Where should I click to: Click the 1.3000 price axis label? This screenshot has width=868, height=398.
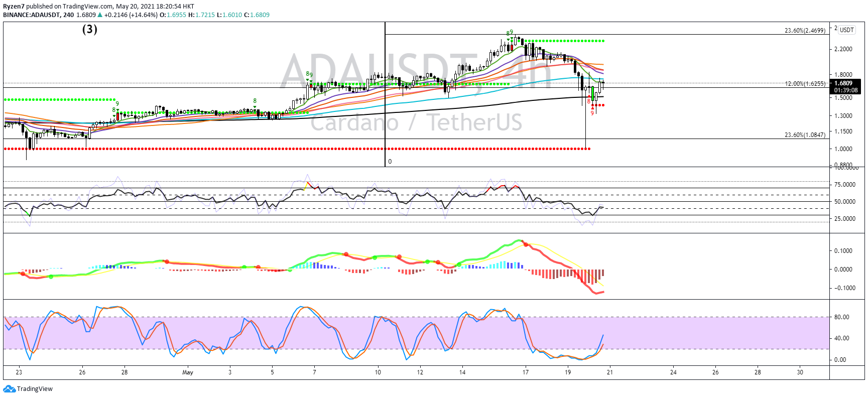pos(843,116)
